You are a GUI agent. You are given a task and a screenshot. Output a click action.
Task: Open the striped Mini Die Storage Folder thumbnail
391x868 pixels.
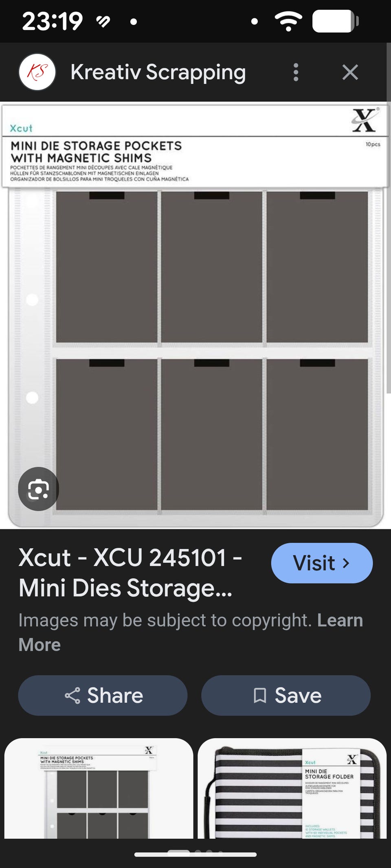292,788
